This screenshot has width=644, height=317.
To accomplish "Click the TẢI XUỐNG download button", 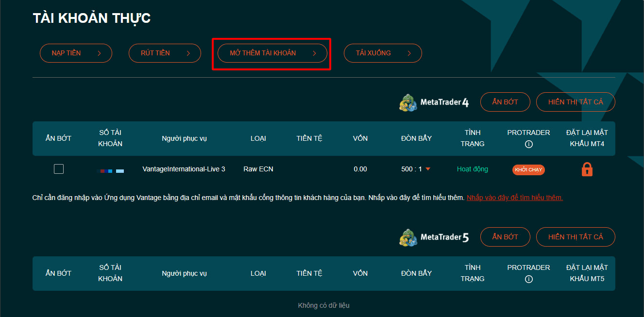I will [383, 53].
